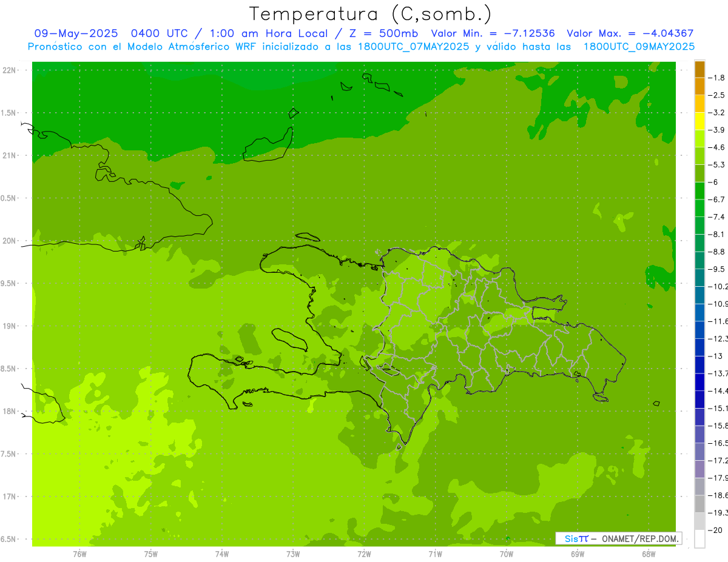
Task: Click the "1800UTC_09MAY2025" valid-until timestamp
Action: 638,47
